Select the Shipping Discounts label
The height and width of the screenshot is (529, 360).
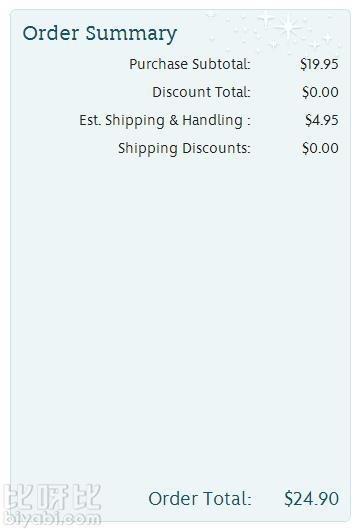184,148
